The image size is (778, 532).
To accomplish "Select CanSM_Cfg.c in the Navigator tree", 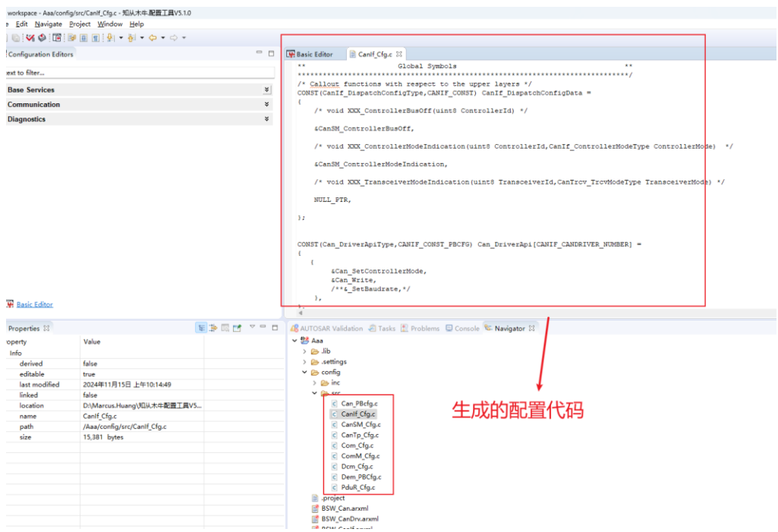I will coord(361,425).
